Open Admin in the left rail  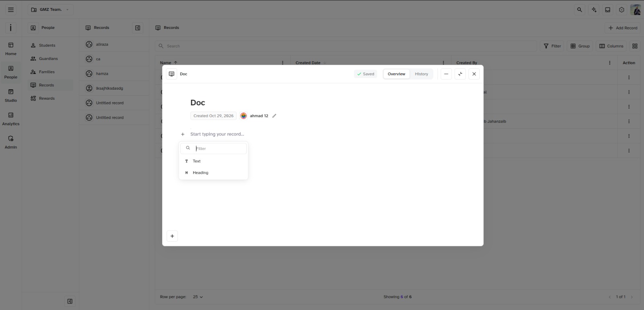[11, 142]
